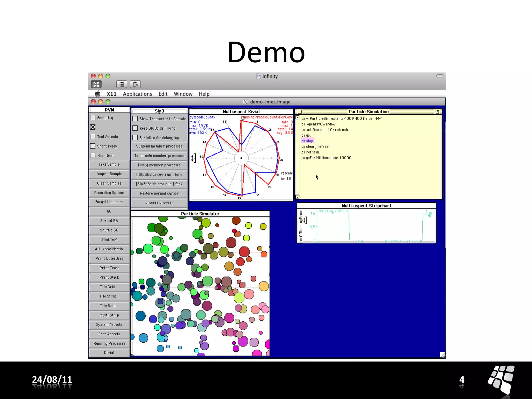Click the Particle Simulation window collapse icon
Screen dimensions: 532x399
pyautogui.click(x=437, y=112)
